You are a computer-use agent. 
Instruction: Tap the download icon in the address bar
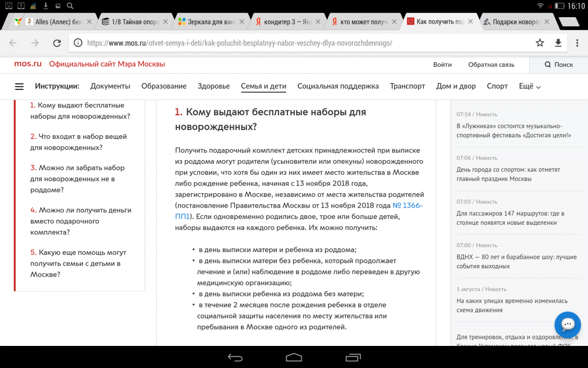click(x=558, y=43)
